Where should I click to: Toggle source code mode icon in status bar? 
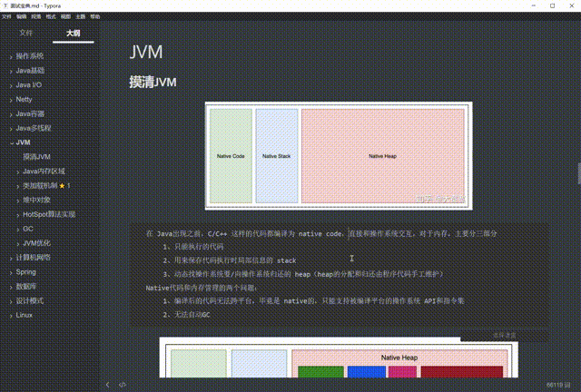click(123, 385)
